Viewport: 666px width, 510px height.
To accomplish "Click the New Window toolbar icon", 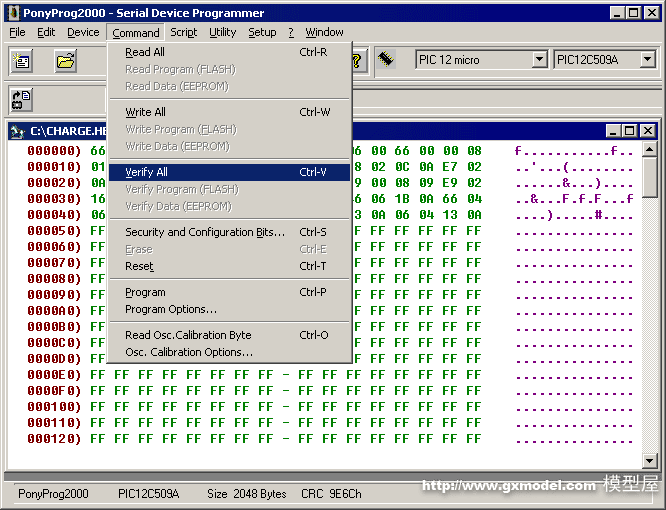I will point(22,61).
